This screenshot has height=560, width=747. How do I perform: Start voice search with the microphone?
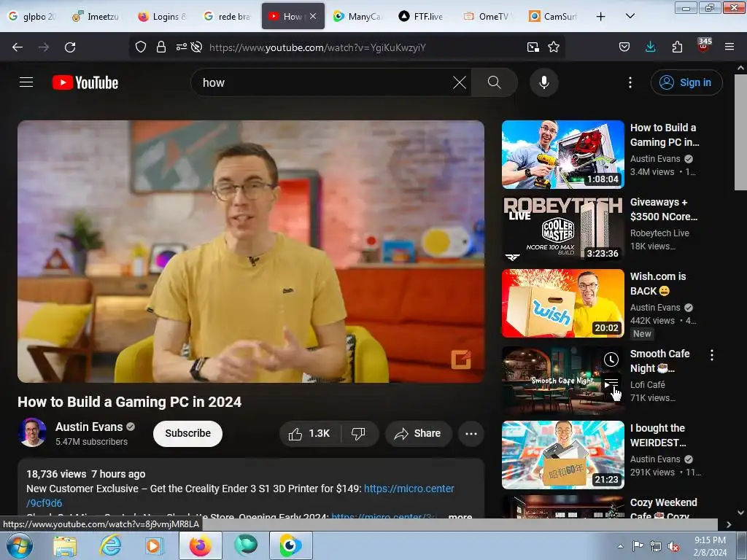[543, 82]
